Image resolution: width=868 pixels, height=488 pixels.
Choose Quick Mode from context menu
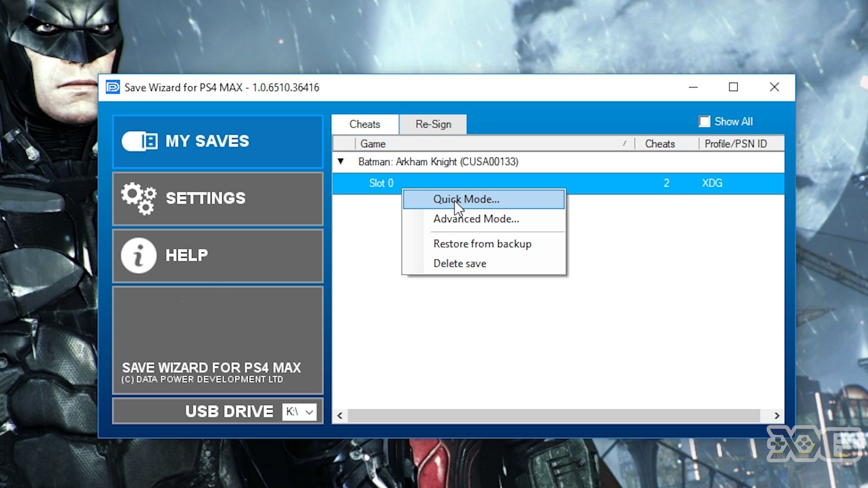tap(484, 199)
